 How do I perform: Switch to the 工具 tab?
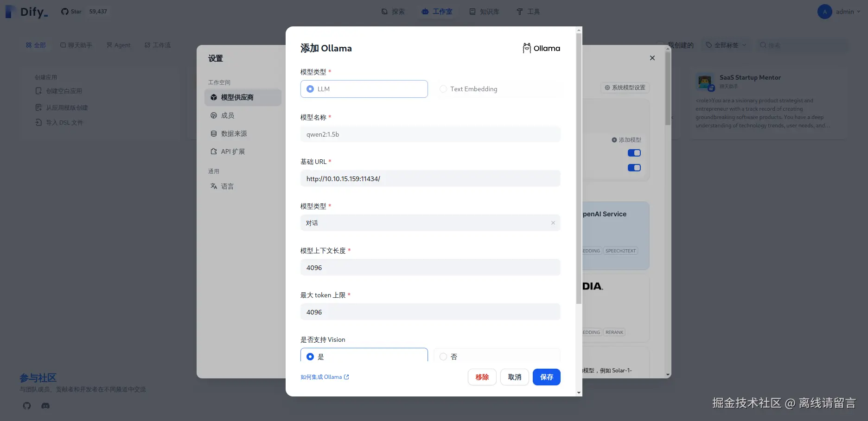tap(528, 12)
